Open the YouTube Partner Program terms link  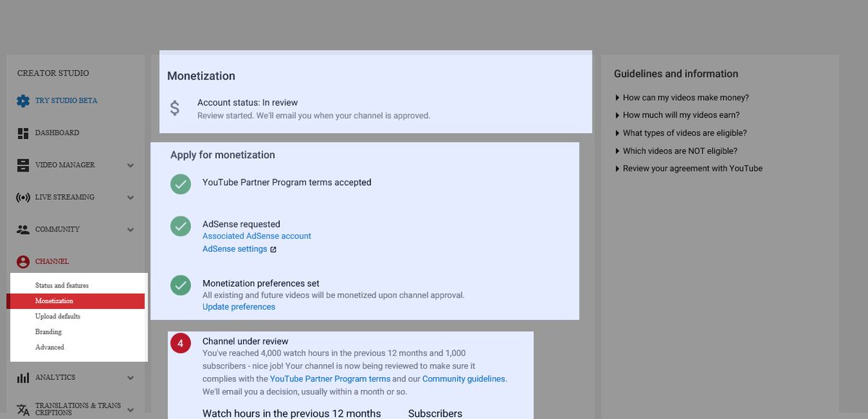tap(330, 379)
